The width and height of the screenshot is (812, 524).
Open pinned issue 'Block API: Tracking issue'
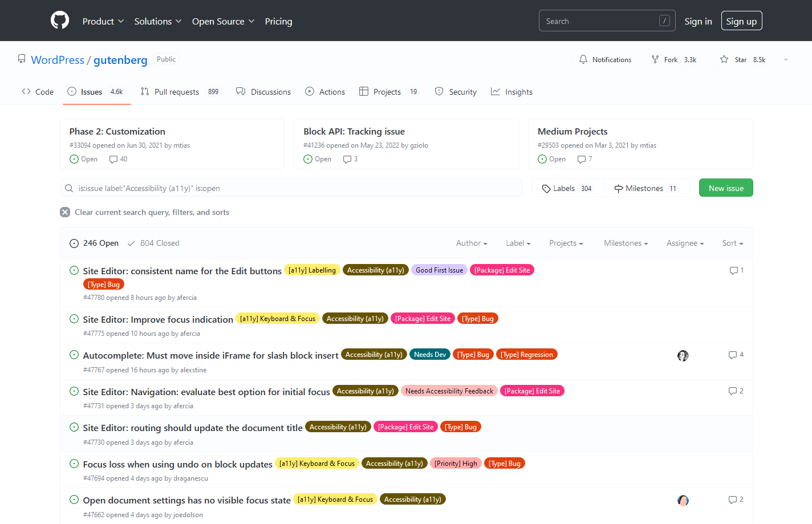click(354, 131)
